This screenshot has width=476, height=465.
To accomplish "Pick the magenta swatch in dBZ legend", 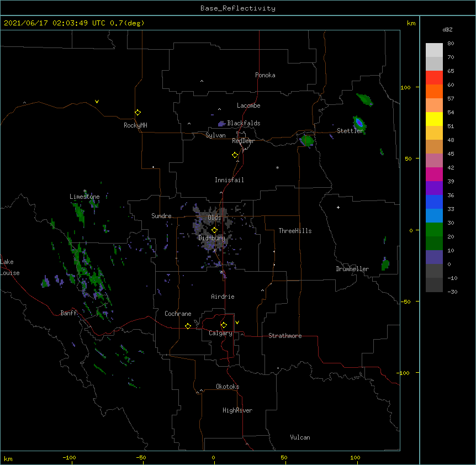I will point(434,174).
